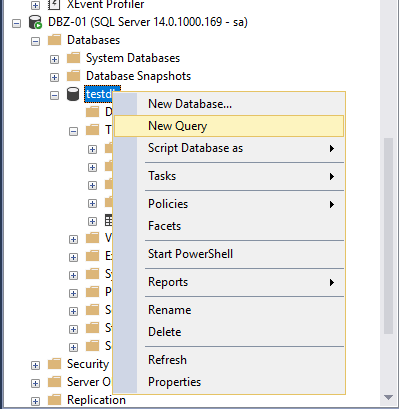This screenshot has height=409, width=399.
Task: Click the DBZ-01 server icon
Action: click(35, 22)
